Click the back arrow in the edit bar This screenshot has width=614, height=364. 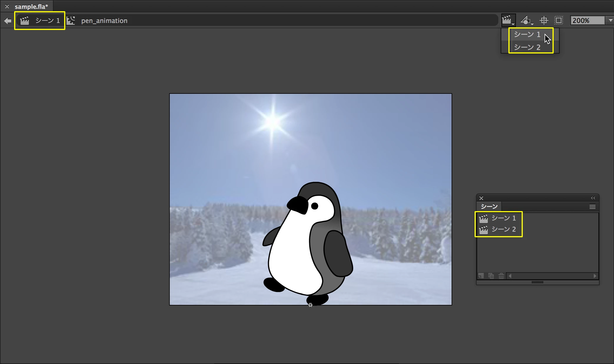click(8, 21)
